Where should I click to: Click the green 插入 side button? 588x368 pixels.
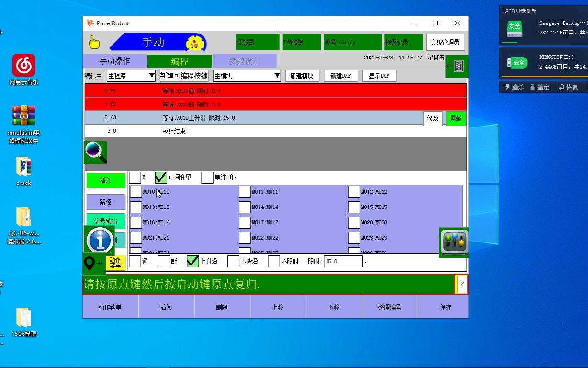(x=106, y=180)
